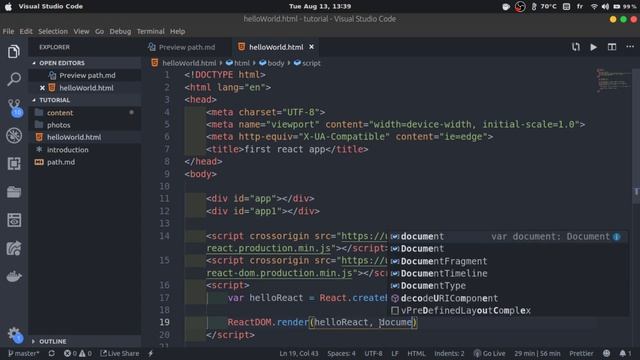Screen dimensions: 640x360
Task: Expand the photos folder
Action: pos(85,125)
